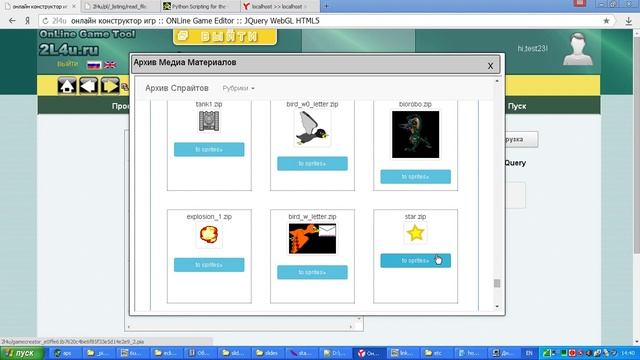Image resolution: width=640 pixels, height=360 pixels.
Task: Click the dialog scrollbar down arrow
Action: (497, 307)
